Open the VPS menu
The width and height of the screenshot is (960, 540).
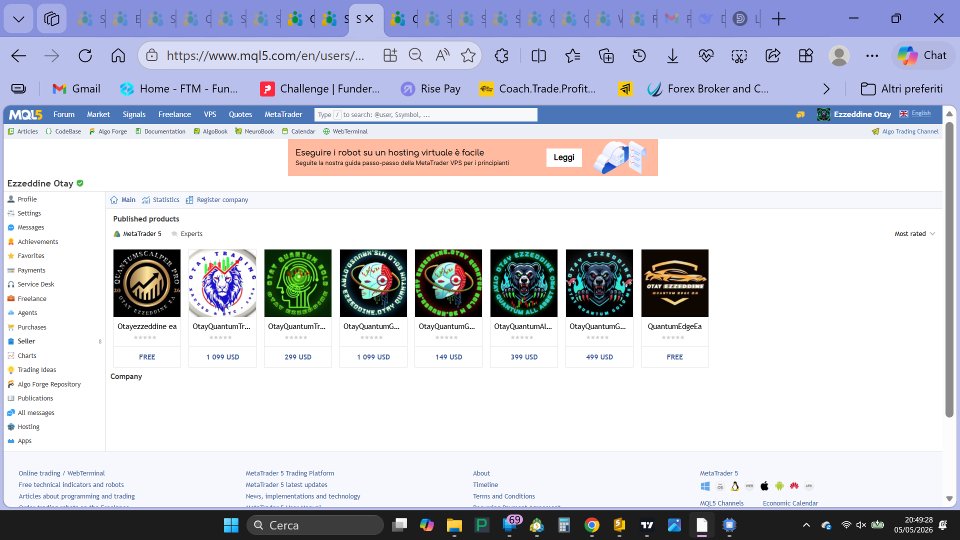pyautogui.click(x=210, y=114)
